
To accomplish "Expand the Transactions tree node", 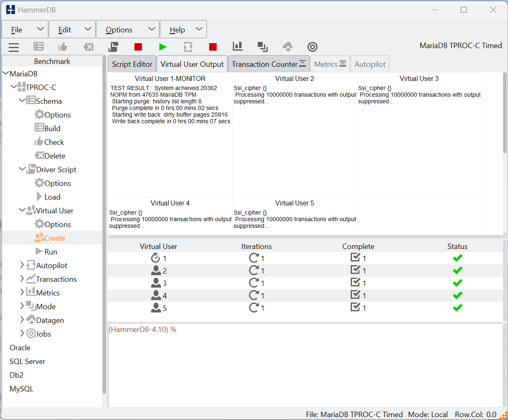I will pyautogui.click(x=22, y=279).
